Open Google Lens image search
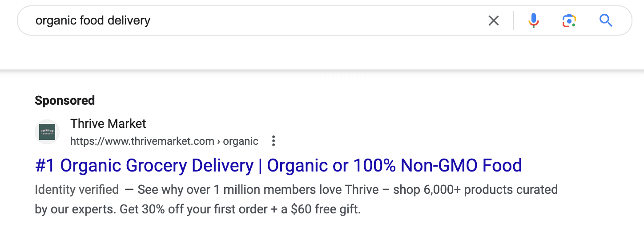Image resolution: width=644 pixels, height=237 pixels. click(x=569, y=20)
